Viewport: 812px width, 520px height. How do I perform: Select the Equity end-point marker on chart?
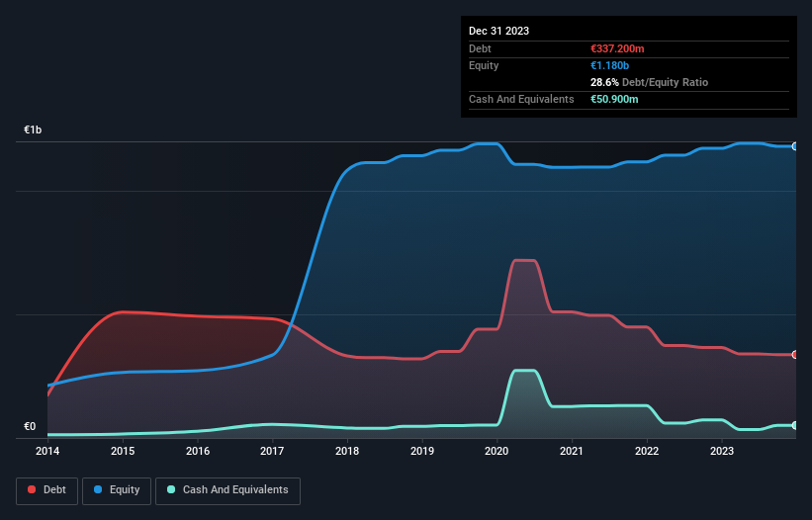[795, 146]
